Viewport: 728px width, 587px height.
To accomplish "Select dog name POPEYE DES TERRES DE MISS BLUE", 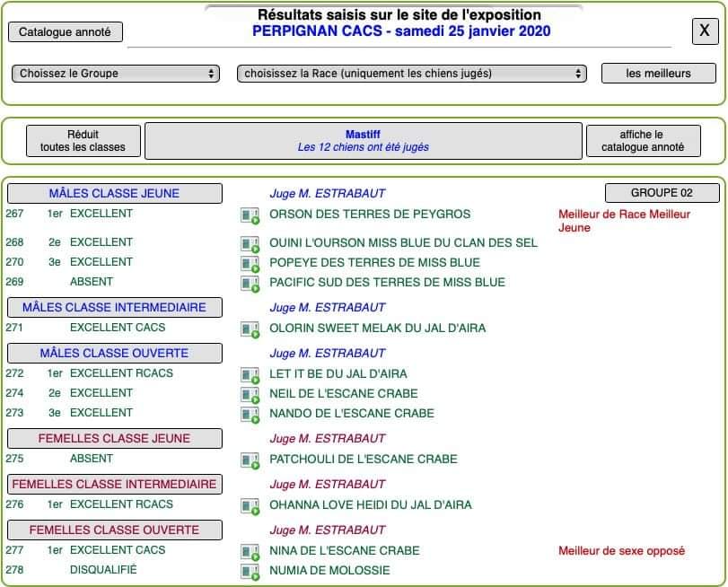I will [374, 262].
